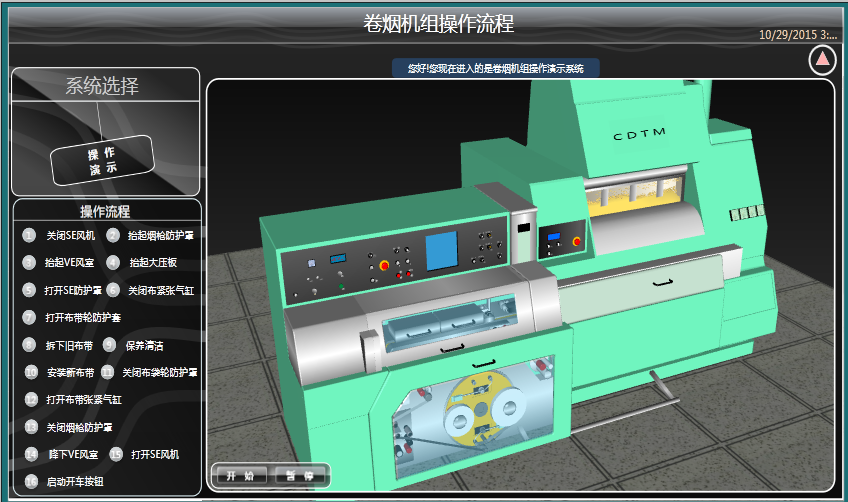The image size is (848, 502).
Task: Click the step 1 number circle icon
Action: (x=29, y=236)
